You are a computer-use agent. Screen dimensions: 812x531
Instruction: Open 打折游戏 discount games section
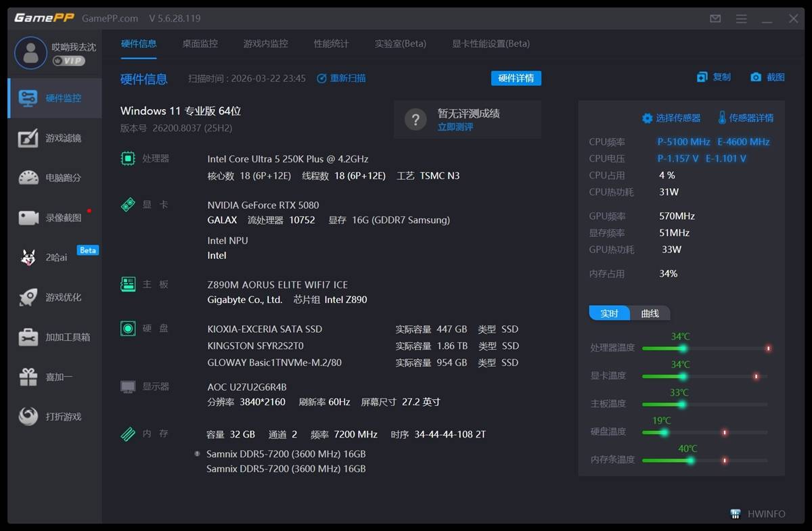54,417
